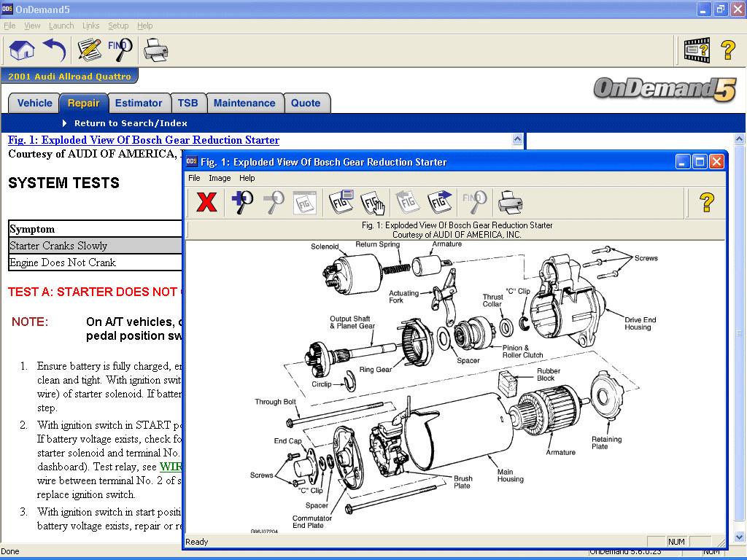747x560 pixels.
Task: Click the FIG list window icon
Action: 341,203
